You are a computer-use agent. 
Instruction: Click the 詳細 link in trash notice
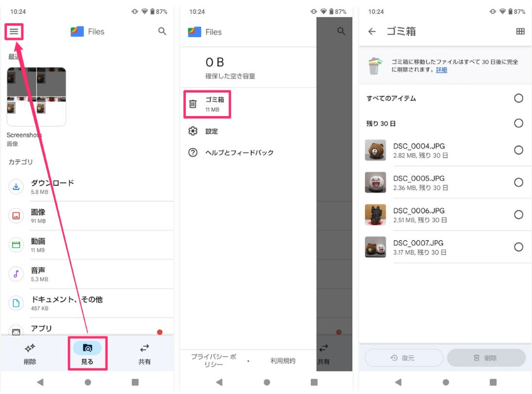coord(442,70)
